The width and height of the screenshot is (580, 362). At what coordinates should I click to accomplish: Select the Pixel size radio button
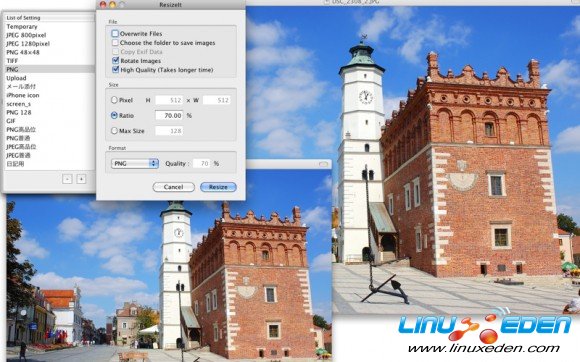114,100
